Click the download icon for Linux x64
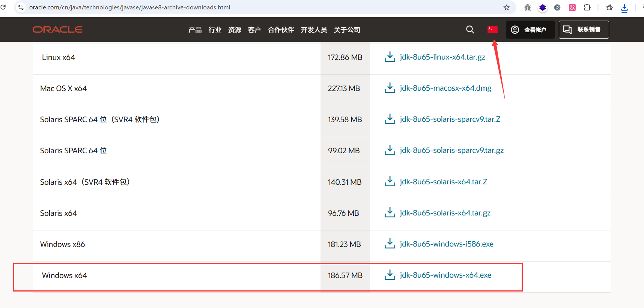 click(390, 57)
